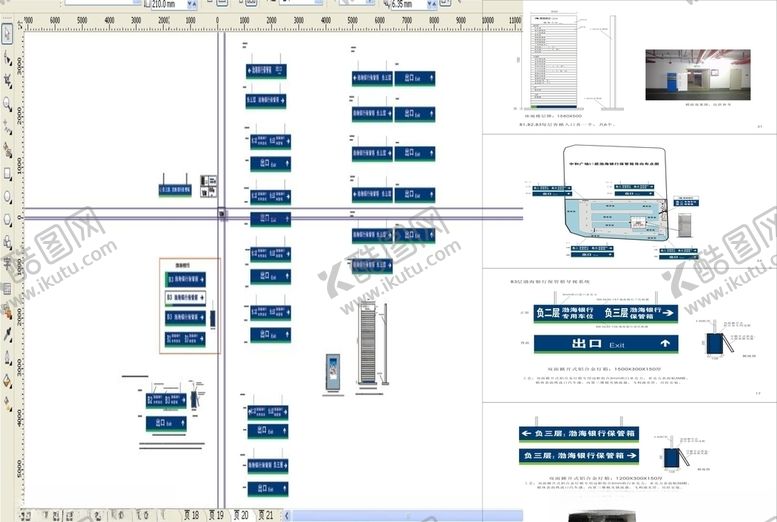777x522 pixels.
Task: Select the Interactive Fill tool
Action: [x=7, y=404]
